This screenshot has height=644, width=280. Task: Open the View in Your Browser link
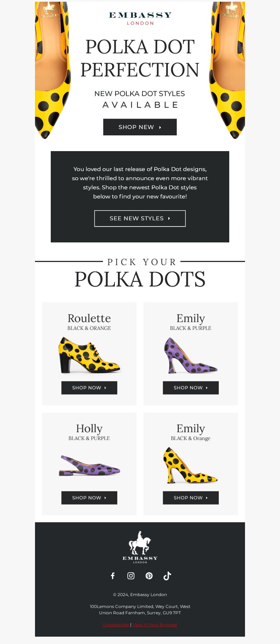155,624
